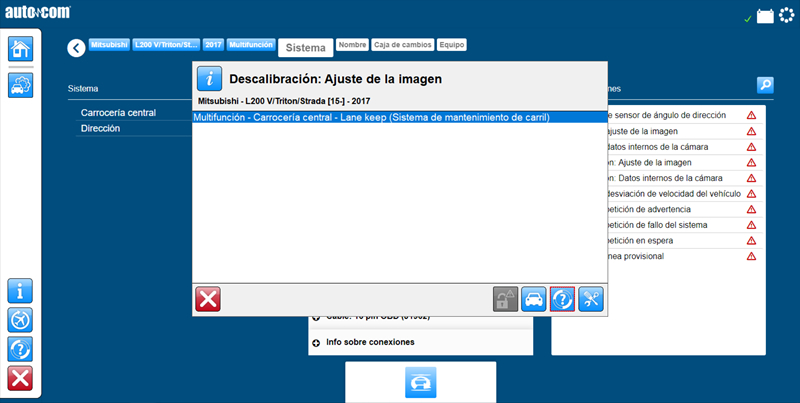Screen dimensions: 800x403
Task: Click the airplane flight mode icon in sidebar
Action: point(20,320)
